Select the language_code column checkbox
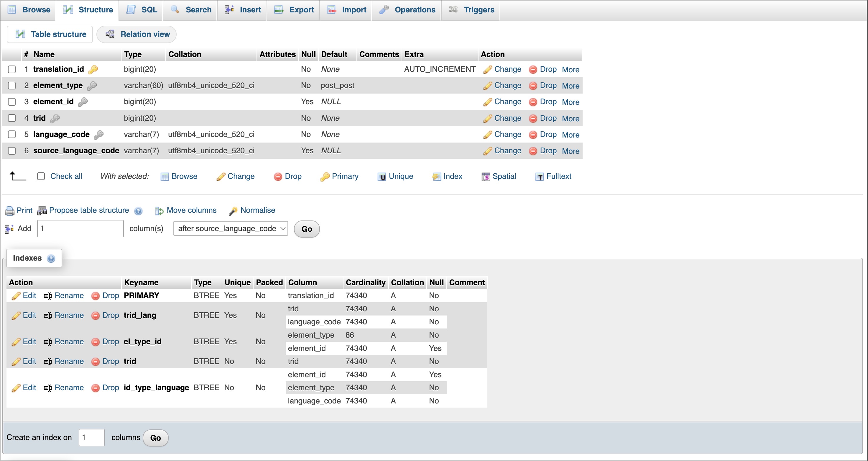868x461 pixels. coord(12,134)
